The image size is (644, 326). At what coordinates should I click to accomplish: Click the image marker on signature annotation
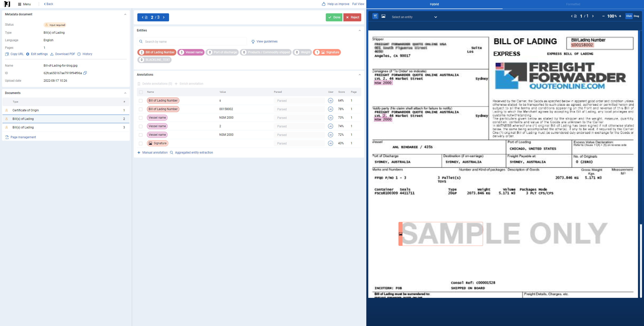(400, 234)
